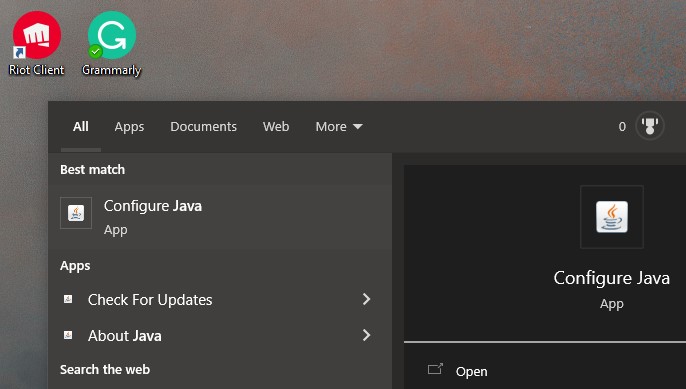Image resolution: width=686 pixels, height=389 pixels.
Task: Select the Configure Java best match result
Action: pyautogui.click(x=220, y=217)
